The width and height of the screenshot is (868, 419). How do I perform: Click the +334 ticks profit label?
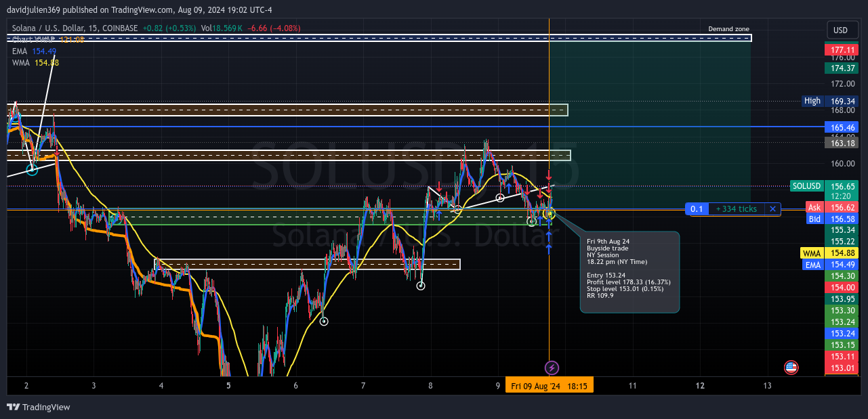pyautogui.click(x=737, y=209)
